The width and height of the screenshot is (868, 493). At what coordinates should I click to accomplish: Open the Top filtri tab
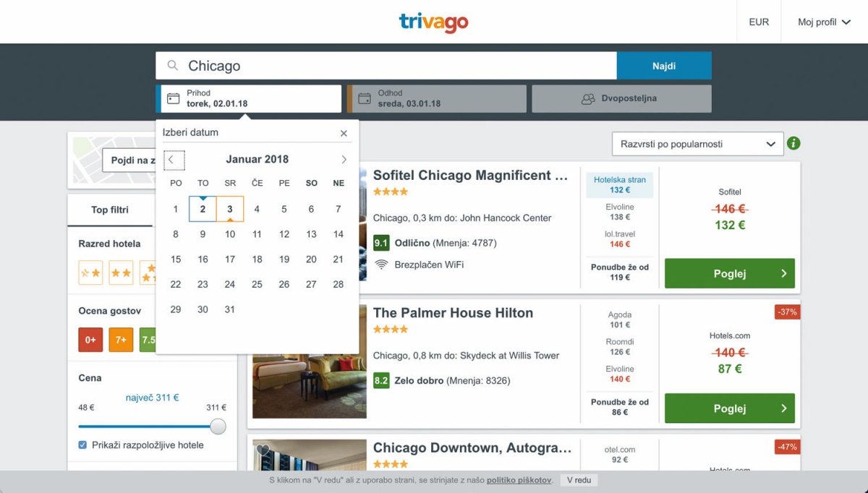coord(110,210)
